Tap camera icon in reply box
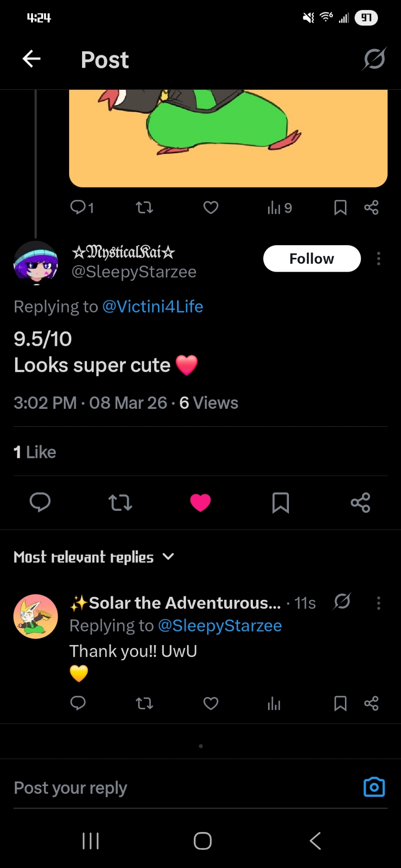Image resolution: width=401 pixels, height=868 pixels. tap(374, 787)
